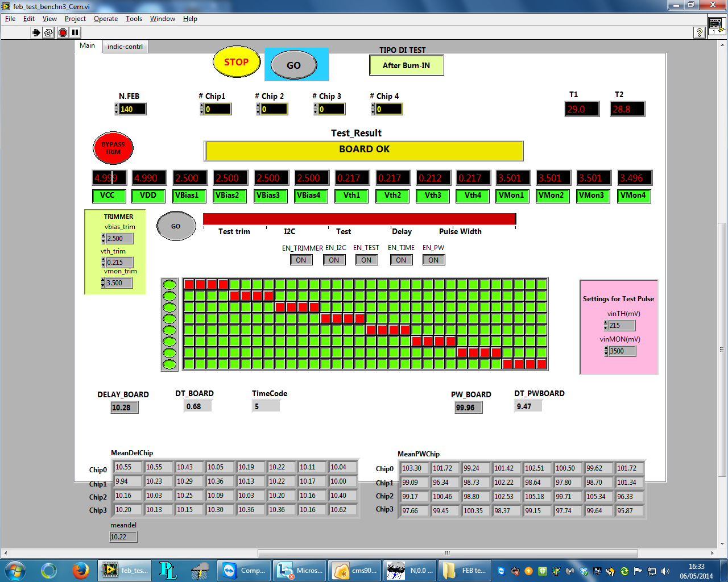Toggle the EN_PW ON switch
The width and height of the screenshot is (728, 582).
click(433, 260)
